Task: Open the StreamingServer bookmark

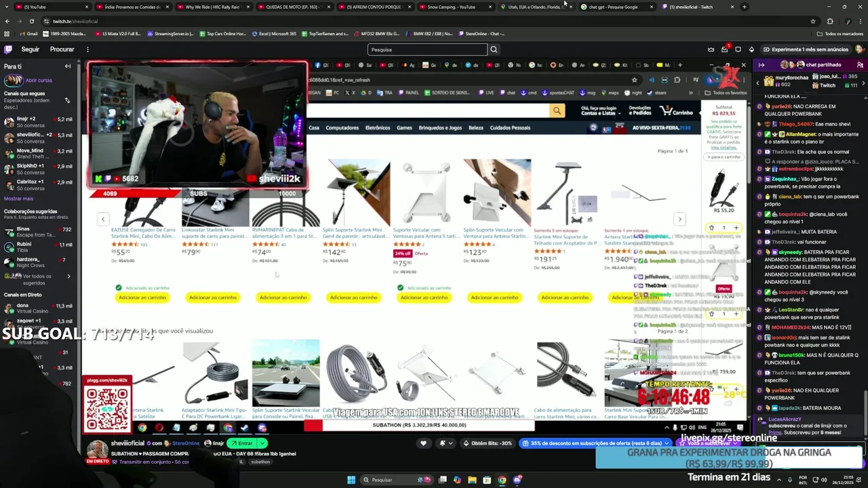Action: tap(170, 33)
